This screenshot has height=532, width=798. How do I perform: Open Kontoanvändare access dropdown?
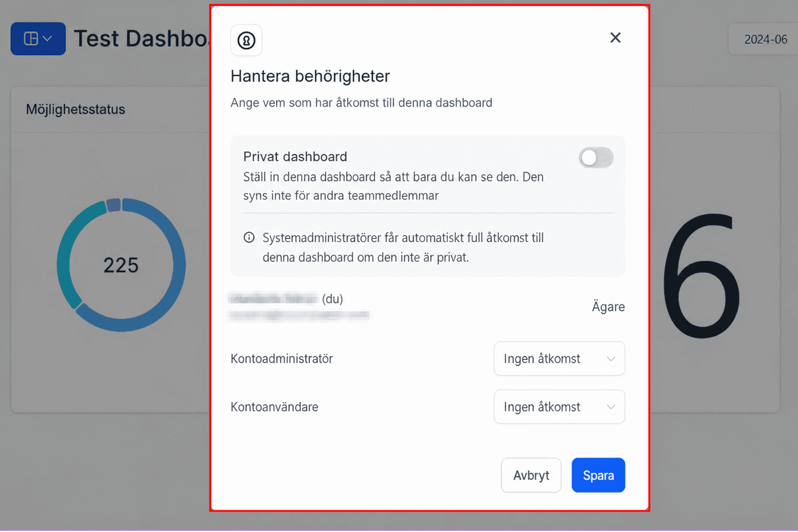click(x=559, y=407)
